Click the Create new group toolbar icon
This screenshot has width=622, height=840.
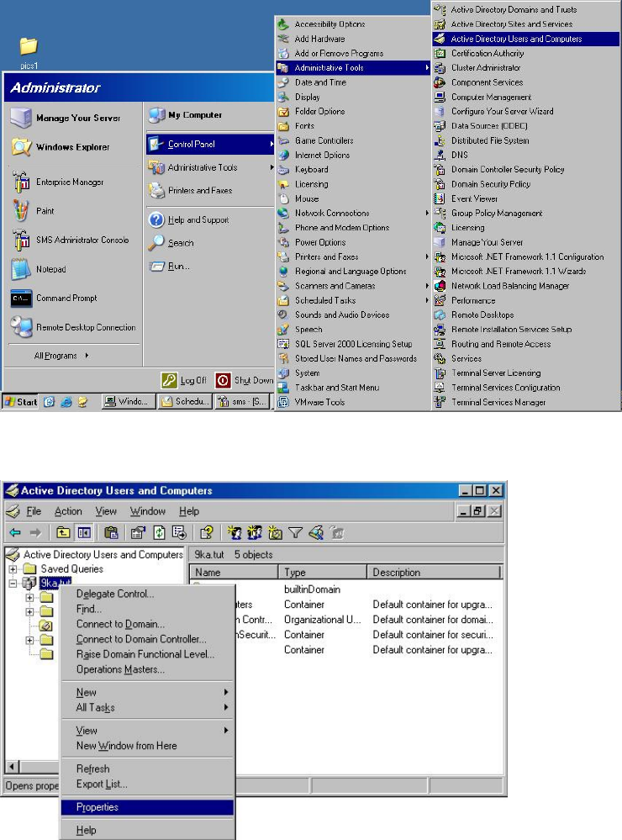[255, 532]
